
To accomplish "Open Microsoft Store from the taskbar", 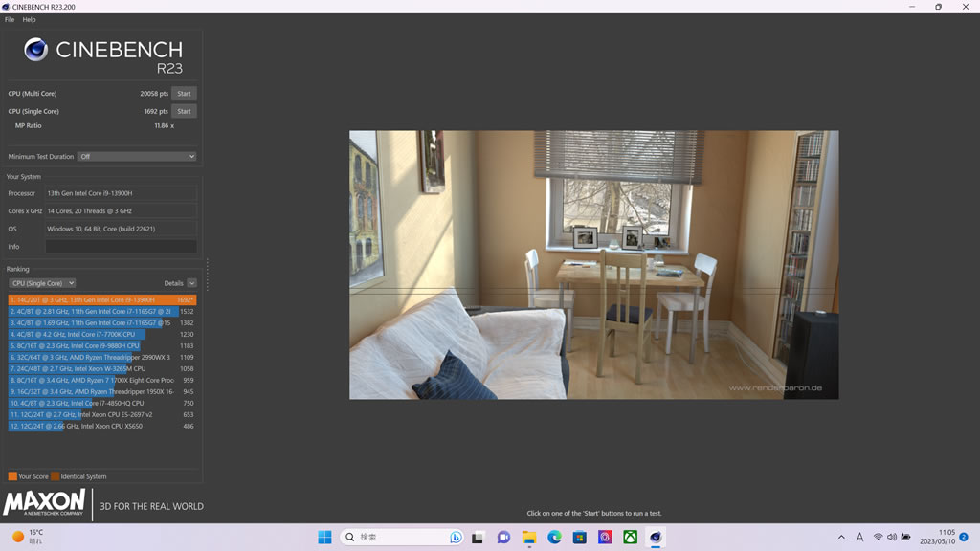I will (579, 538).
